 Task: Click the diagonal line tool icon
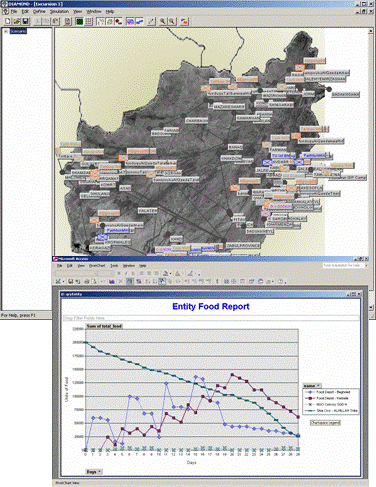(151, 21)
